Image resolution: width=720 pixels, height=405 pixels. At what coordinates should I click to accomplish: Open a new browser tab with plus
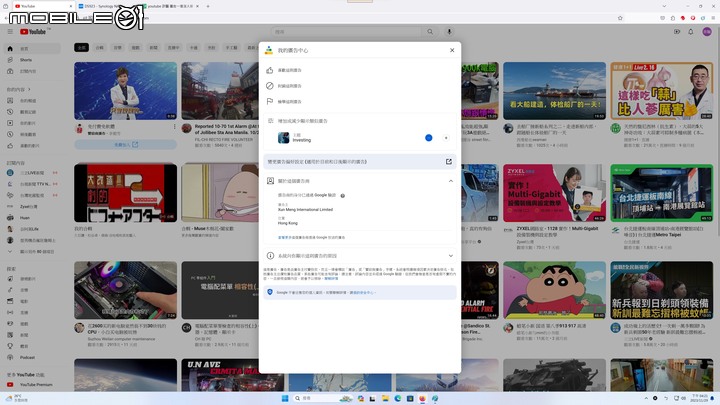point(208,6)
